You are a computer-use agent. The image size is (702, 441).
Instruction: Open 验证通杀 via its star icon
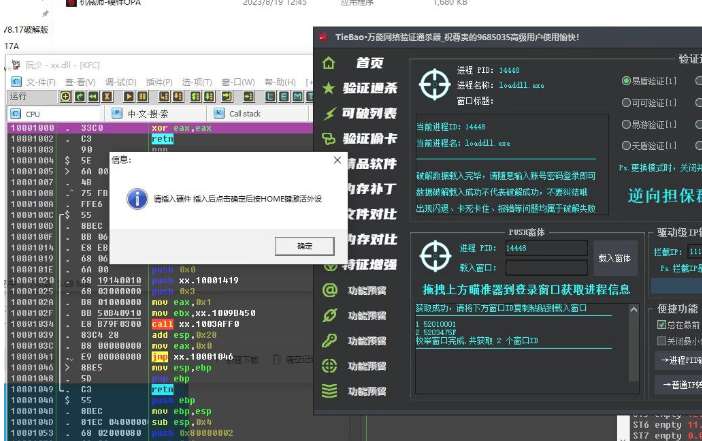328,88
